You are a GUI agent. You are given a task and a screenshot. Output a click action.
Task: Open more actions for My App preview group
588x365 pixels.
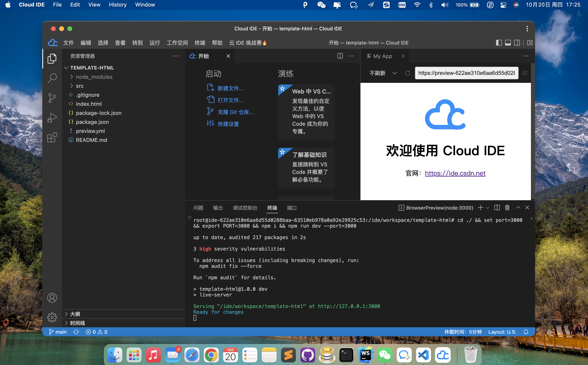click(x=525, y=56)
